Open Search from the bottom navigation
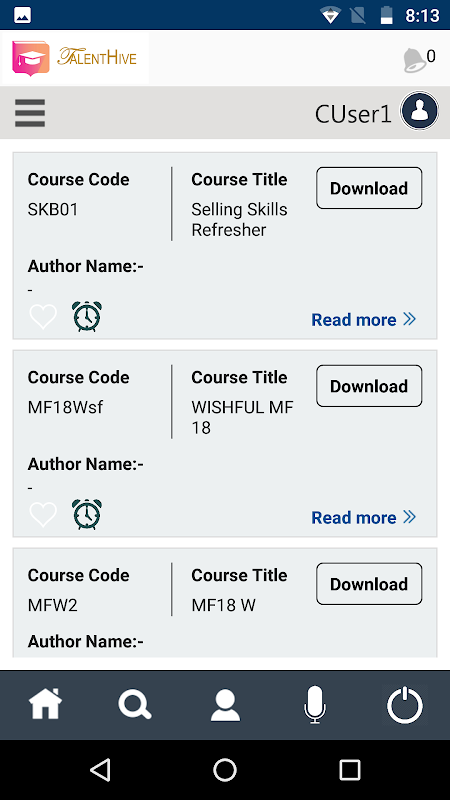This screenshot has width=450, height=800. coord(135,705)
